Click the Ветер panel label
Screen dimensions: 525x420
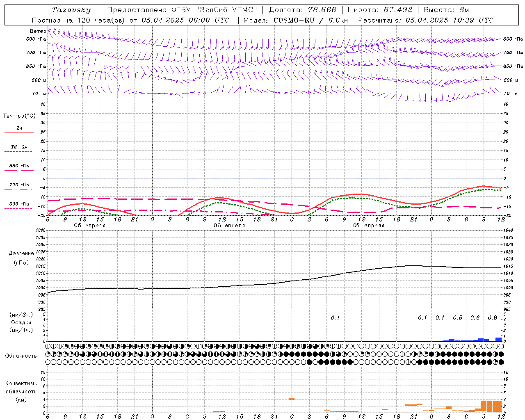(x=38, y=31)
